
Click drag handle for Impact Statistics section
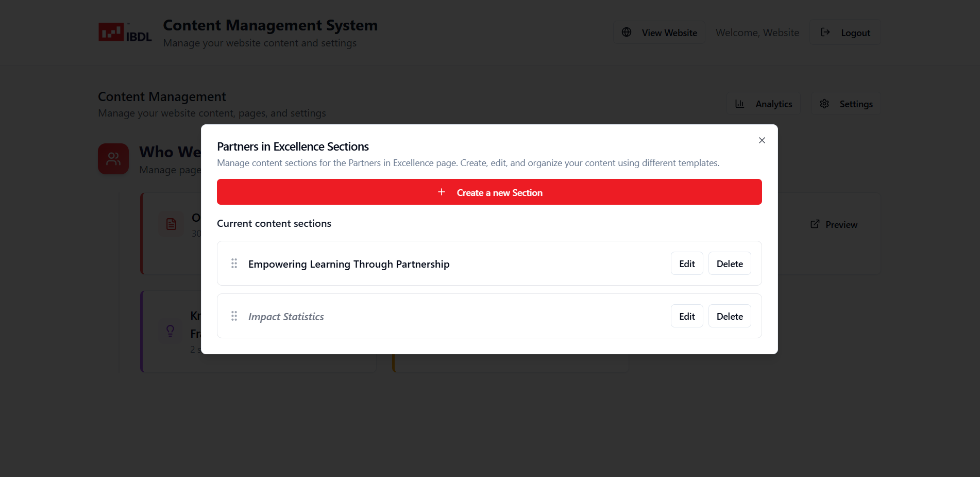(234, 316)
